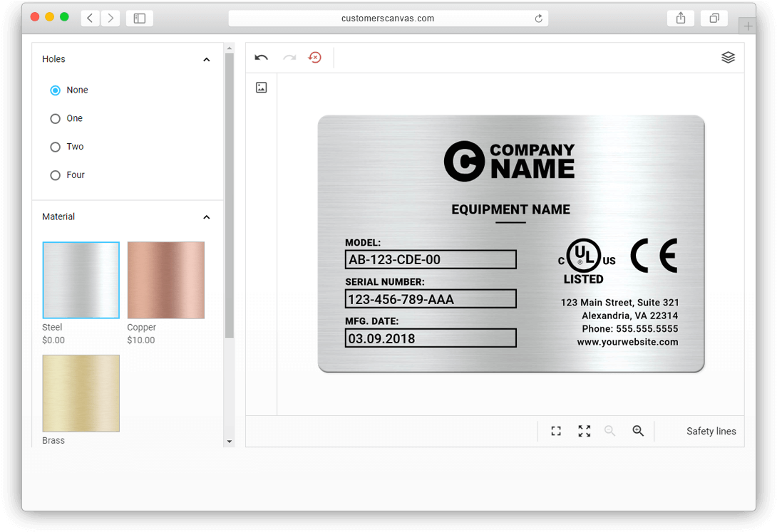
Task: Click the undo arrow in editor toolbar
Action: (x=261, y=58)
